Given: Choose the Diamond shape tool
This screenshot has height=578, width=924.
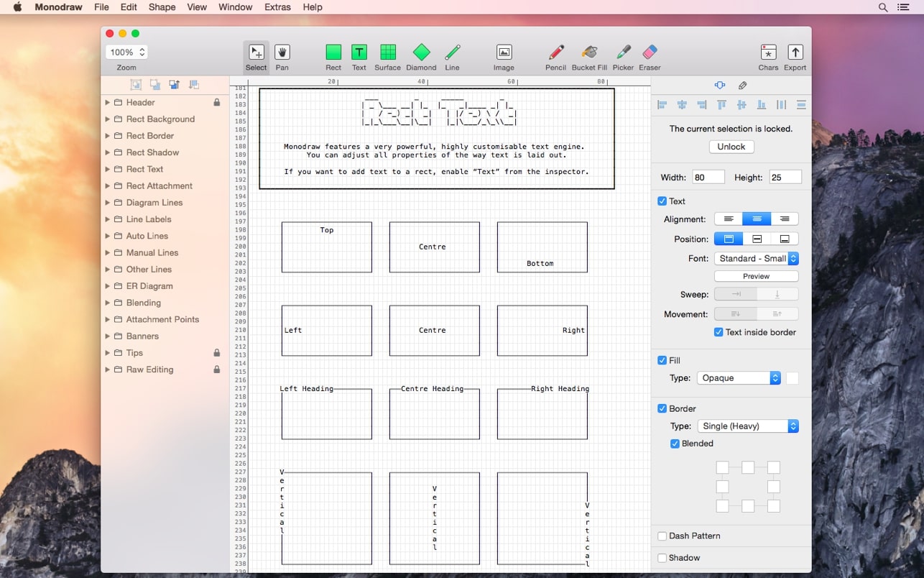Looking at the screenshot, I should click(x=422, y=53).
